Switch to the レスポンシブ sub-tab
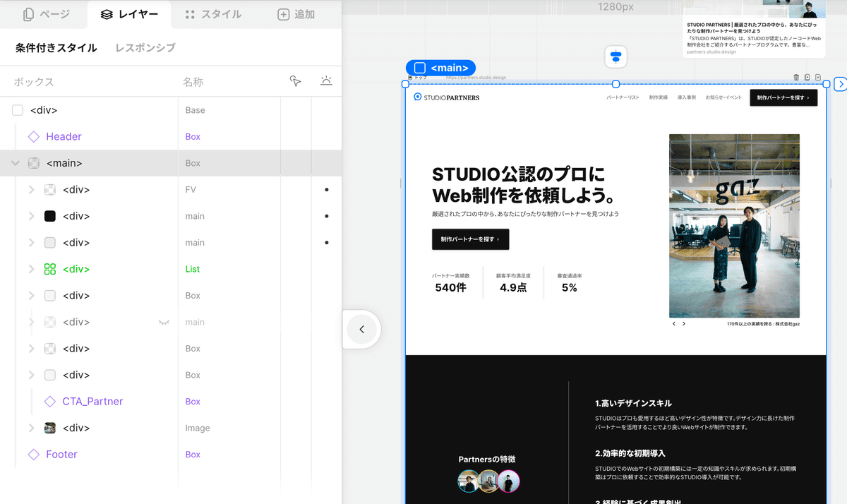This screenshot has width=847, height=504. [145, 48]
